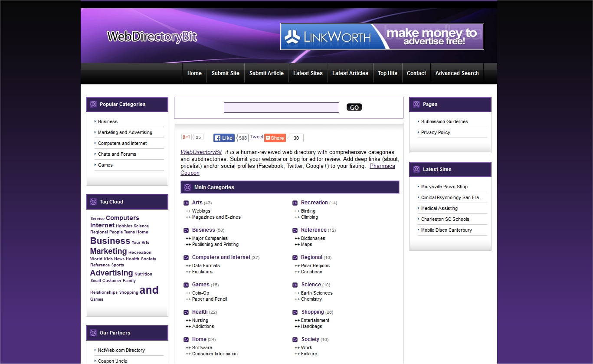593x364 pixels.
Task: Click the Google +1 icon
Action: [186, 137]
